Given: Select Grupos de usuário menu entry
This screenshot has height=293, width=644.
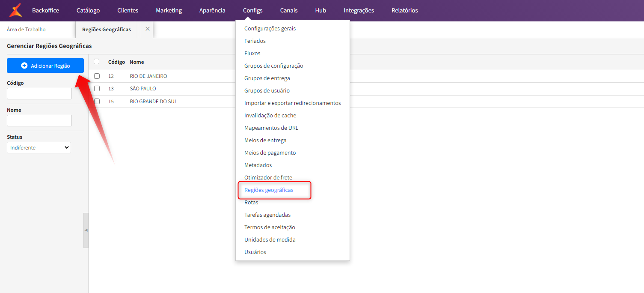Looking at the screenshot, I should coord(267,90).
